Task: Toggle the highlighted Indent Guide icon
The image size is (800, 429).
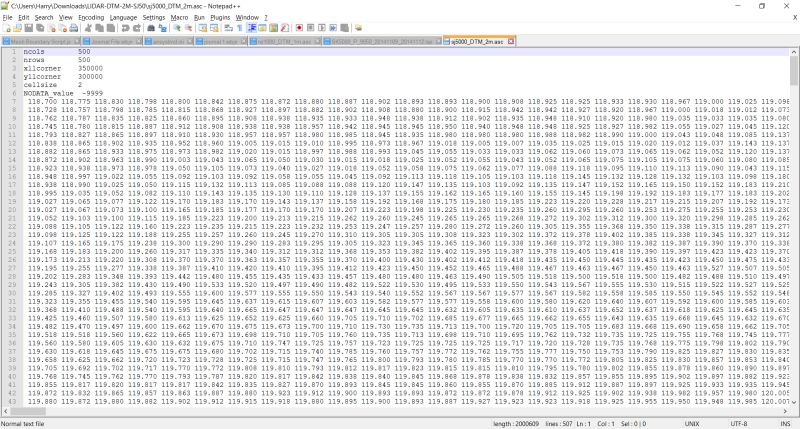Action: (252, 28)
